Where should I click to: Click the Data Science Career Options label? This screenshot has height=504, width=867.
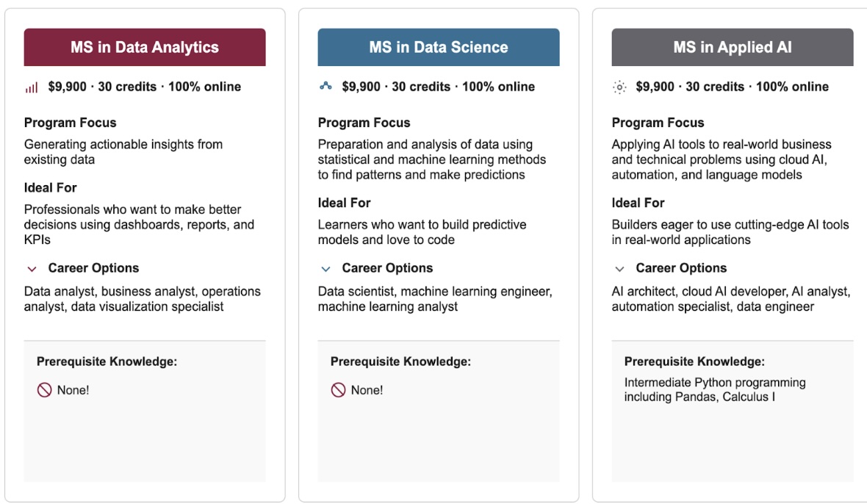point(387,268)
